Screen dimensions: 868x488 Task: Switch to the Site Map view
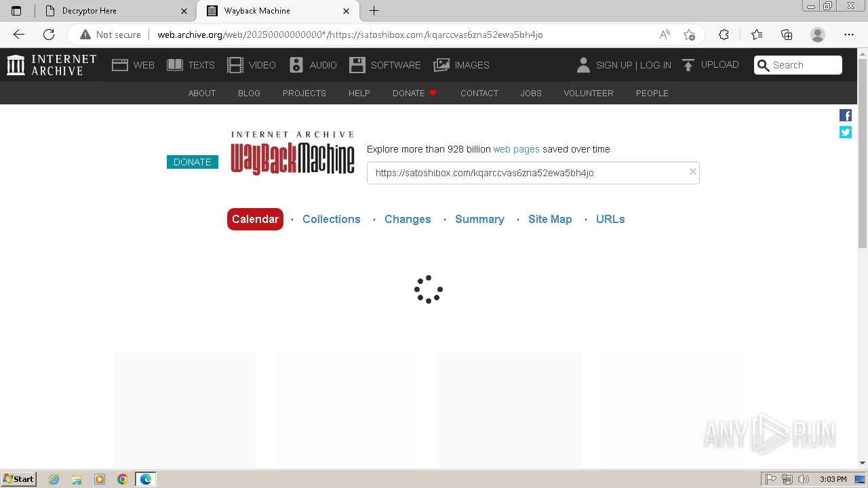point(550,219)
